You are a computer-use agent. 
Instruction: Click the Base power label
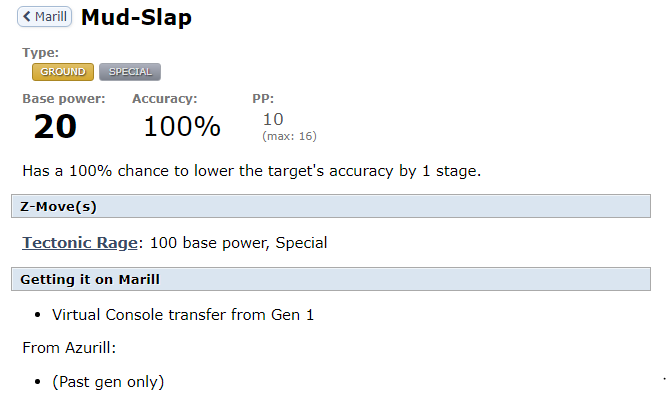coord(64,99)
